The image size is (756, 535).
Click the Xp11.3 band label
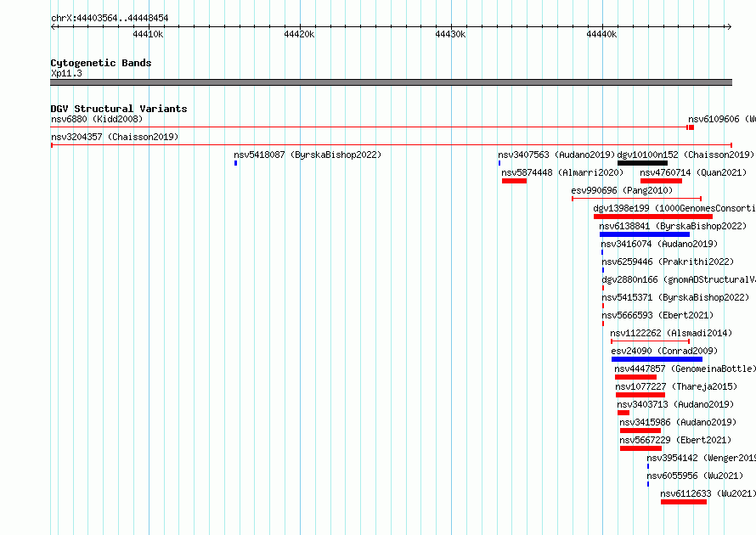[66, 73]
